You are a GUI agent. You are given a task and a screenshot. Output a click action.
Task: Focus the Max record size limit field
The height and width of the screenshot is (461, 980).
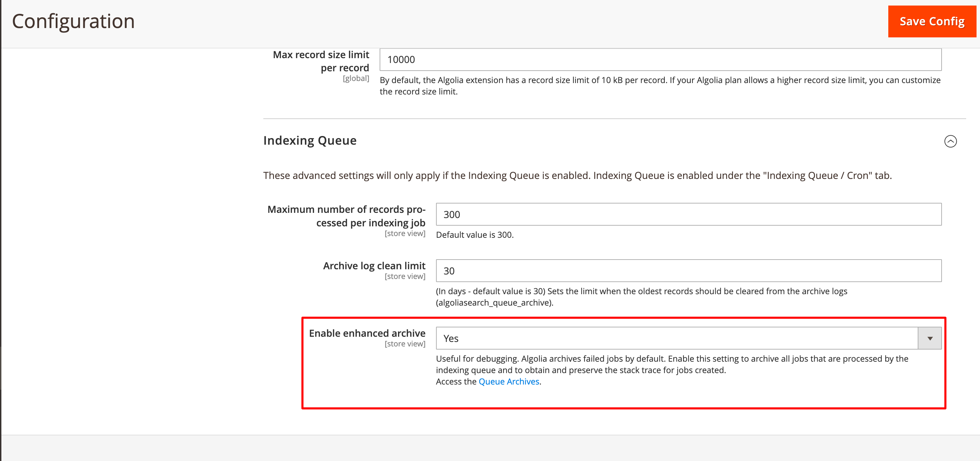[660, 60]
